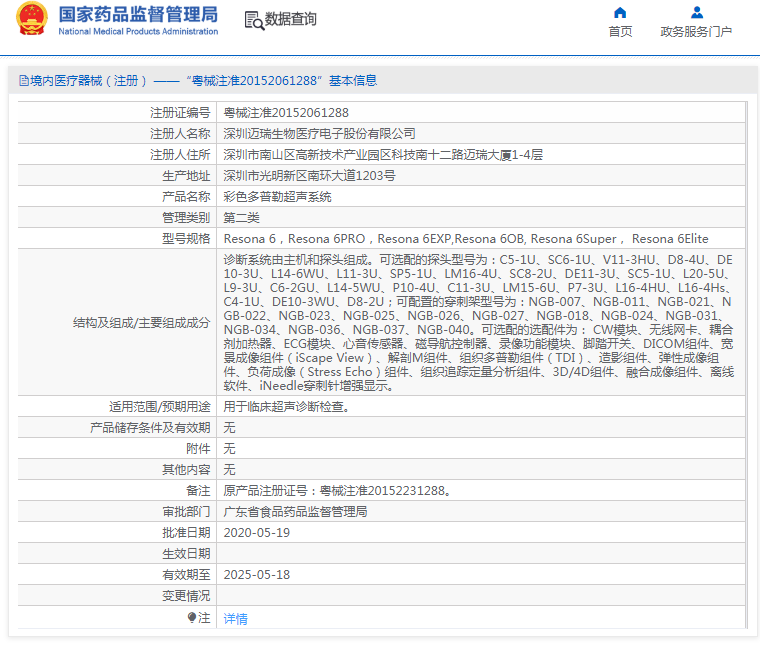Select remark 原产品注册证号：粤械注准20152231288
The image size is (760, 650).
(x=337, y=491)
